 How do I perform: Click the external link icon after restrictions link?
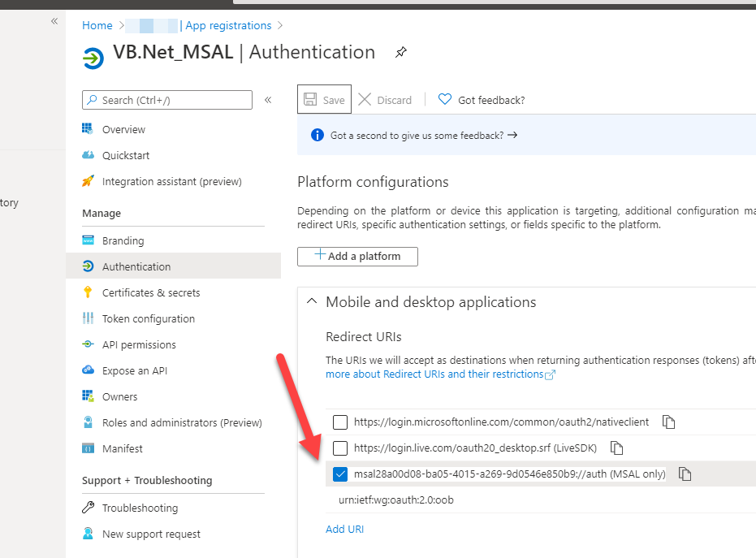(x=550, y=374)
